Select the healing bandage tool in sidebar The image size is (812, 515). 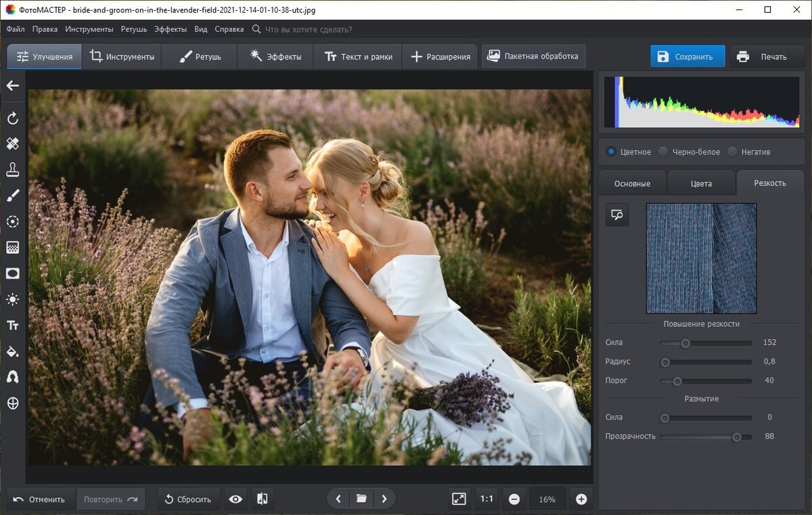coord(13,143)
